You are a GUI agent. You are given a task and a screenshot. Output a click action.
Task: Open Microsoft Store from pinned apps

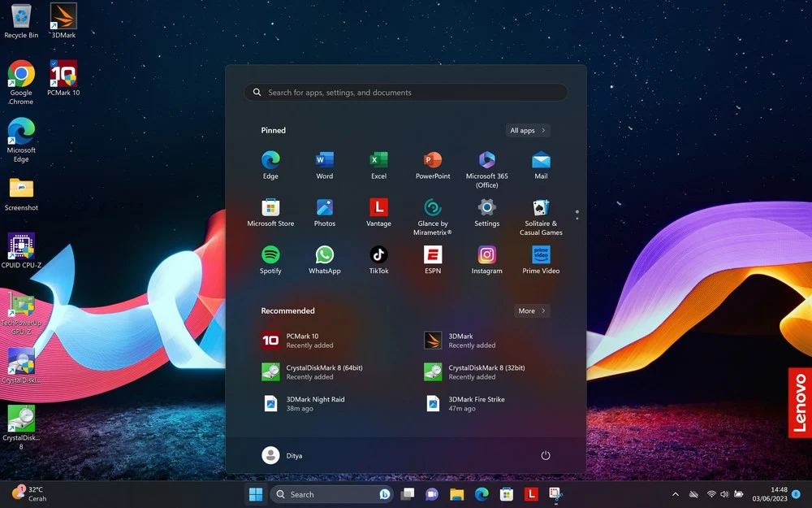(270, 213)
